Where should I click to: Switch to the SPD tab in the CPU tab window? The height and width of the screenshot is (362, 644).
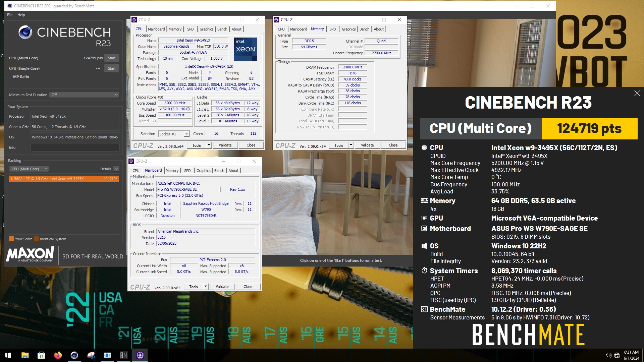click(x=190, y=29)
